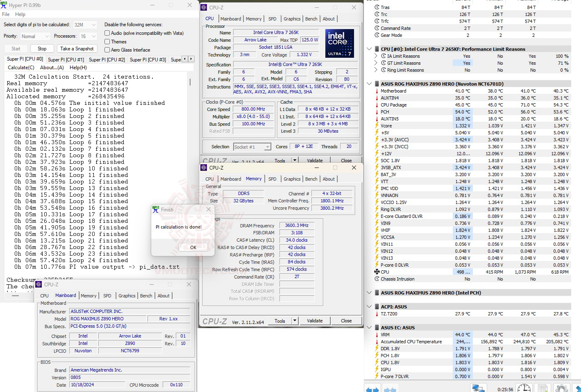Click the icon beside Gear Mode
The height and width of the screenshot is (392, 581).
tap(377, 35)
